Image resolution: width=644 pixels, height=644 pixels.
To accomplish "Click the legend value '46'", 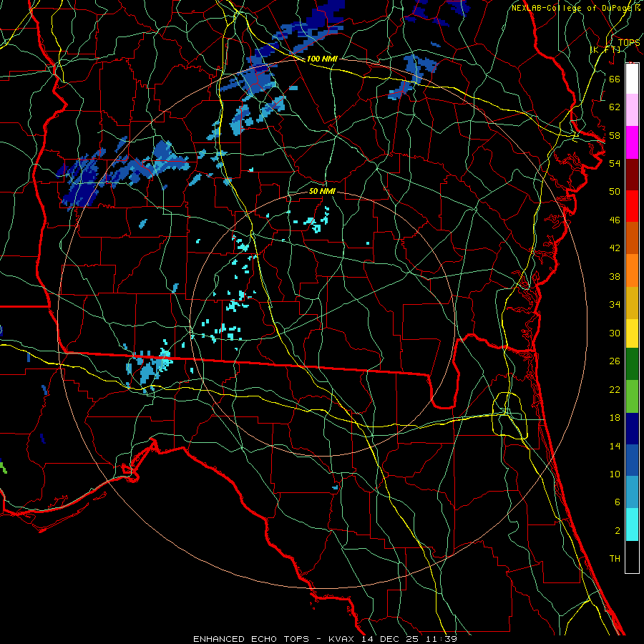I will [x=615, y=220].
